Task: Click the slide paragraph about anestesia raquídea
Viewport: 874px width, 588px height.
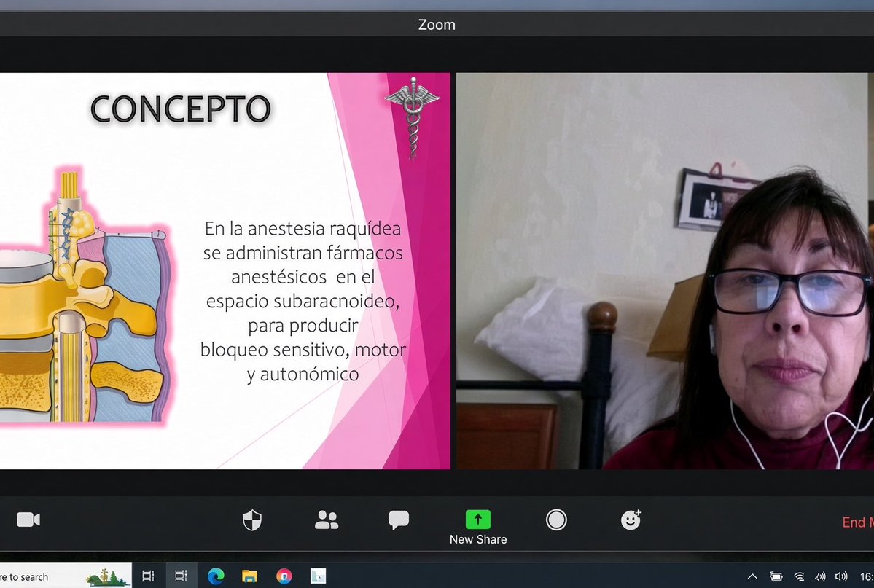Action: pyautogui.click(x=303, y=301)
